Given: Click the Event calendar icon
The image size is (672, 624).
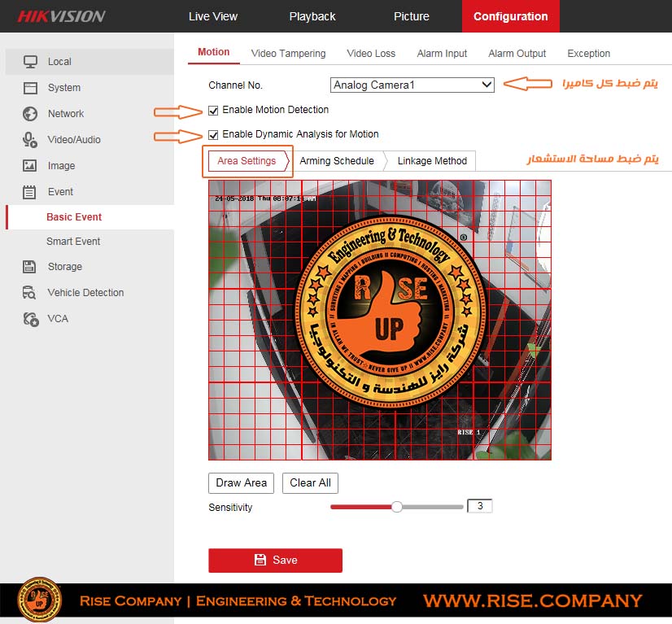Looking at the screenshot, I should coord(30,192).
